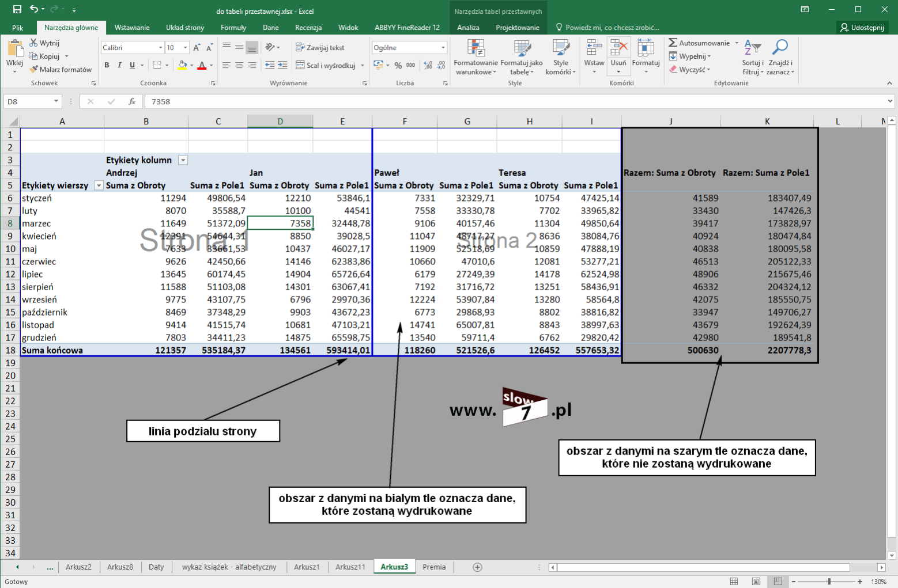Open the Etykiety wierszy filter dropdown

tap(99, 185)
